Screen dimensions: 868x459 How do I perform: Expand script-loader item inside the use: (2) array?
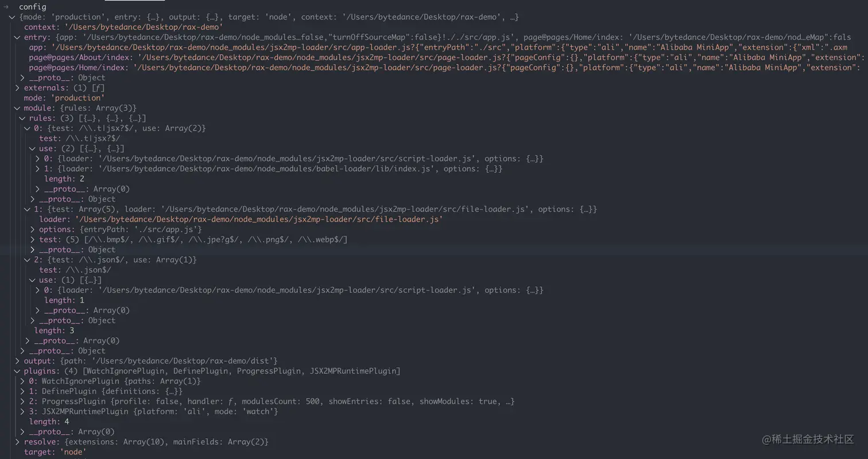point(38,159)
